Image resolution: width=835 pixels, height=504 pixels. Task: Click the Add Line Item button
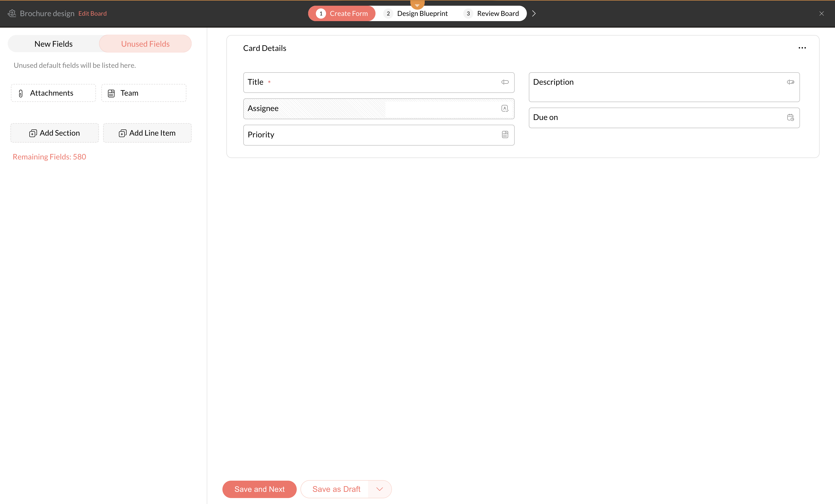click(147, 133)
